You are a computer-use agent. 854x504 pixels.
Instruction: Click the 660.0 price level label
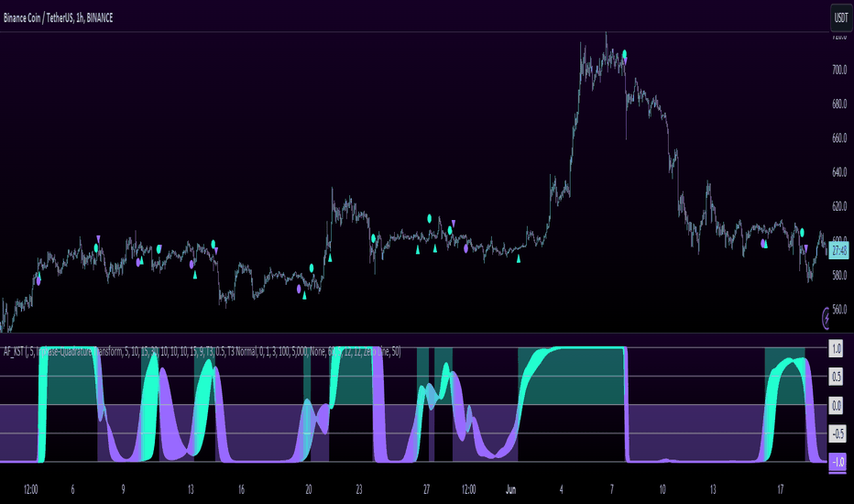point(839,138)
